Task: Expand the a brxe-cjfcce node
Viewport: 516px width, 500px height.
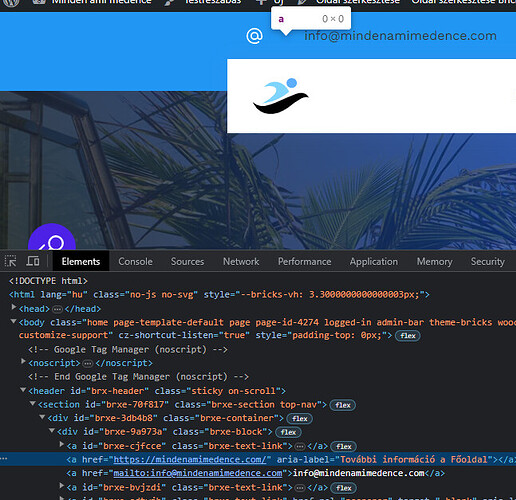Action: coord(62,444)
